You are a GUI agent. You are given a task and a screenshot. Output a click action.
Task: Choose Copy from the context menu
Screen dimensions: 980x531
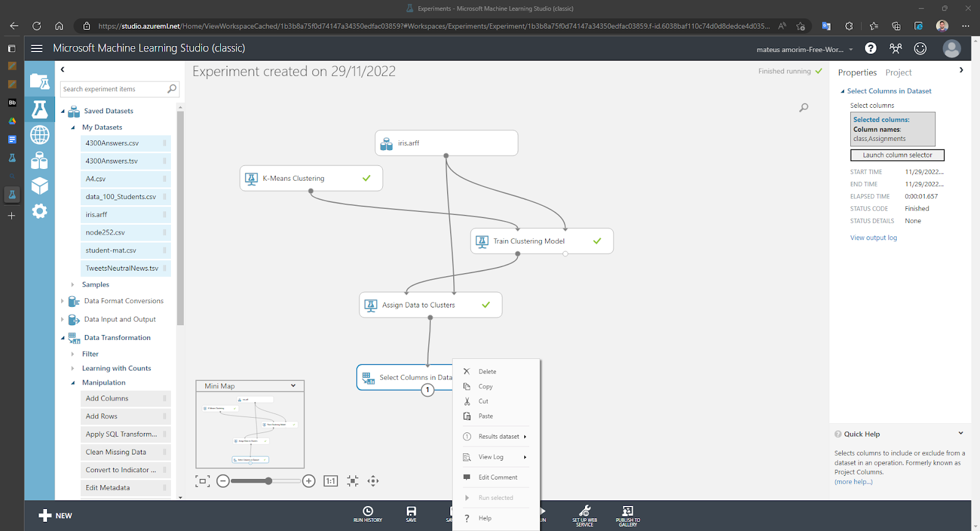(x=486, y=386)
